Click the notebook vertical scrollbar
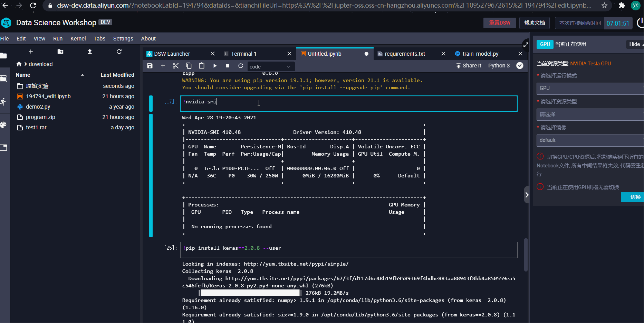 coord(526,255)
